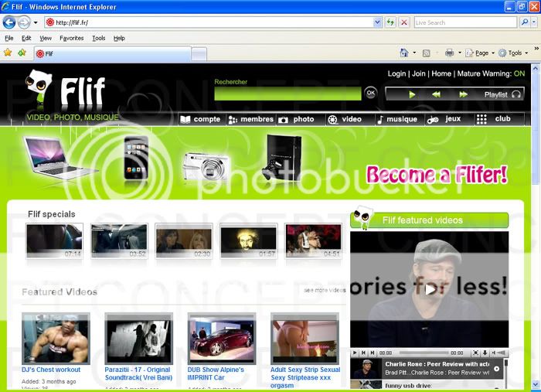
Task: Click the Refresh button beside address bar
Action: (x=390, y=22)
